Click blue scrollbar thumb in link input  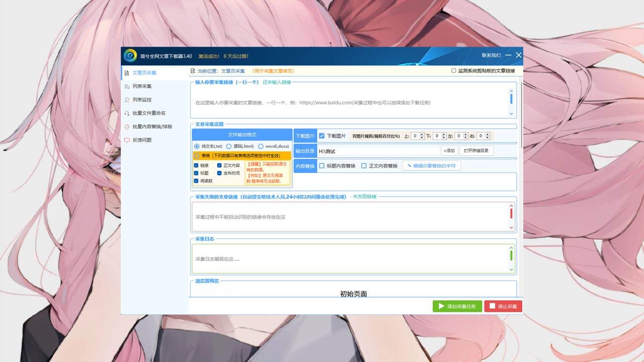click(512, 99)
